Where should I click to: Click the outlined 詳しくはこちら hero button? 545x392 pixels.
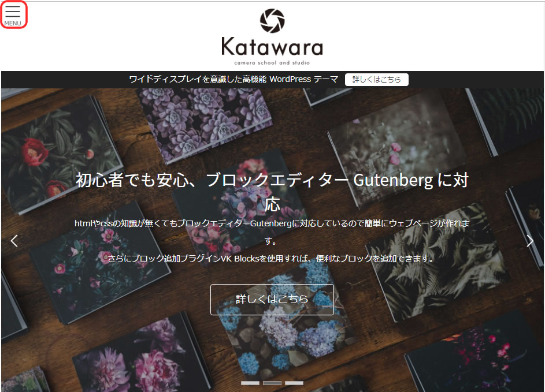click(272, 299)
